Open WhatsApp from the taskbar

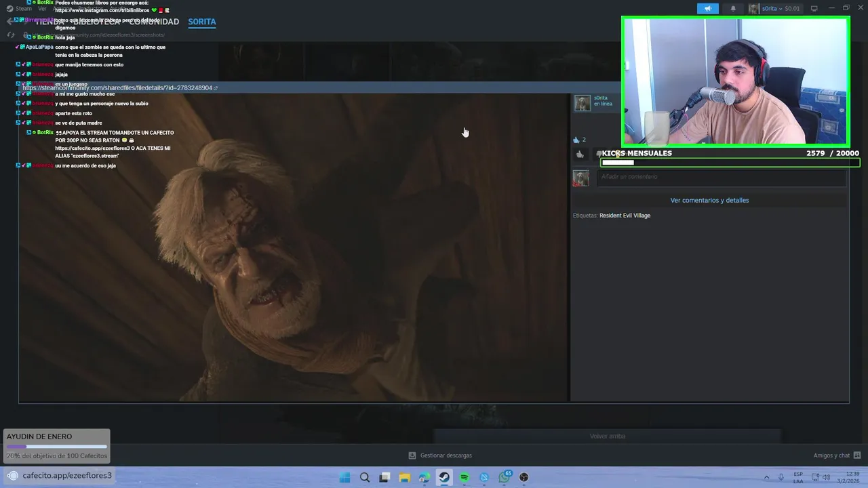504,477
